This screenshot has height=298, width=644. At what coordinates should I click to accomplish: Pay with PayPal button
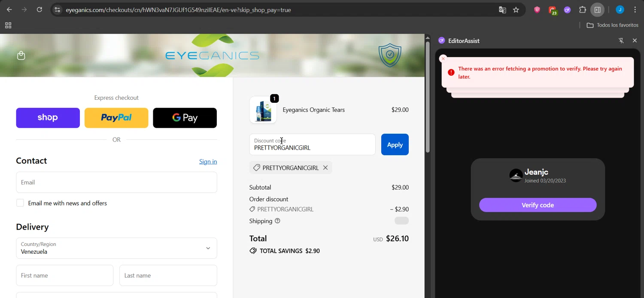click(x=116, y=118)
